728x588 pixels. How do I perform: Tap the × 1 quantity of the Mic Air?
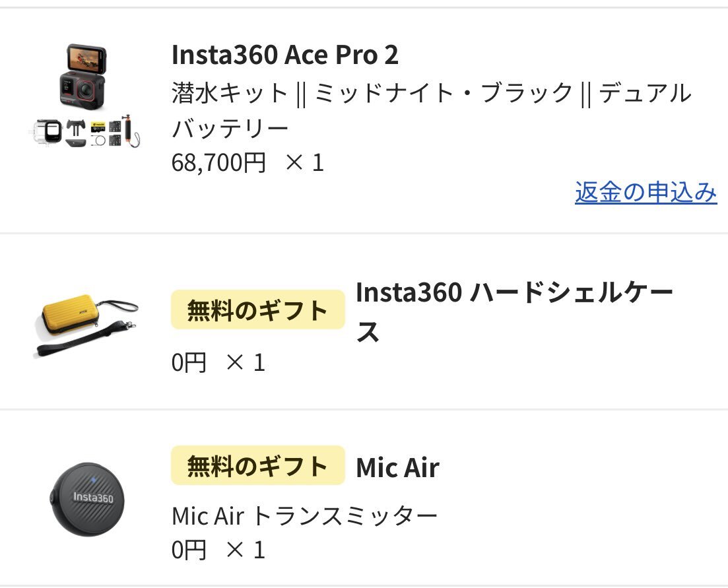(245, 550)
